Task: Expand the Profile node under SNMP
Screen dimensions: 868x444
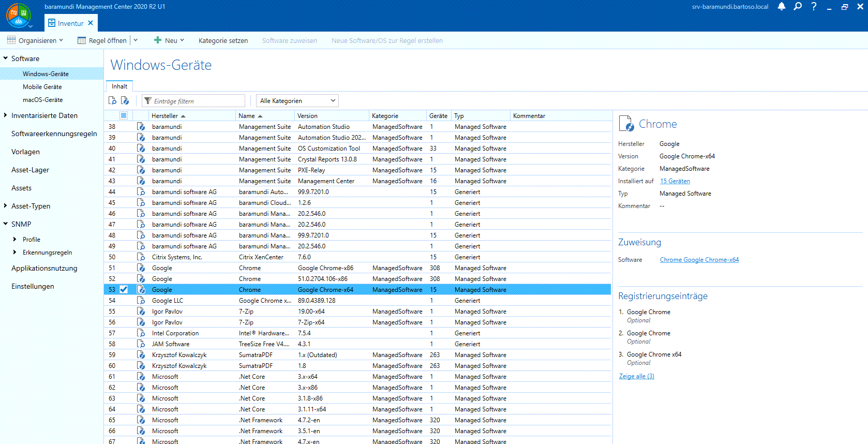Action: tap(14, 240)
